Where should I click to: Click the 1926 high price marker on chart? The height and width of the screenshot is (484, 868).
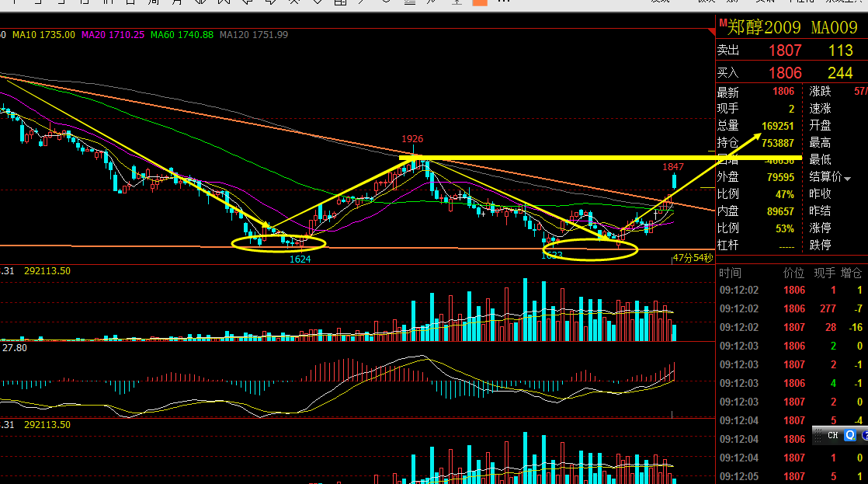point(412,139)
